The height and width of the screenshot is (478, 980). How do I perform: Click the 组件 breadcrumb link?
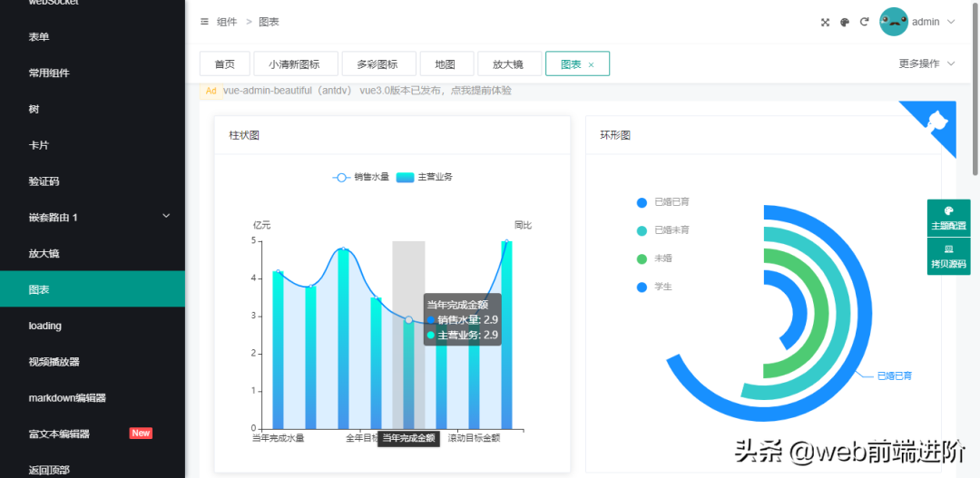227,22
